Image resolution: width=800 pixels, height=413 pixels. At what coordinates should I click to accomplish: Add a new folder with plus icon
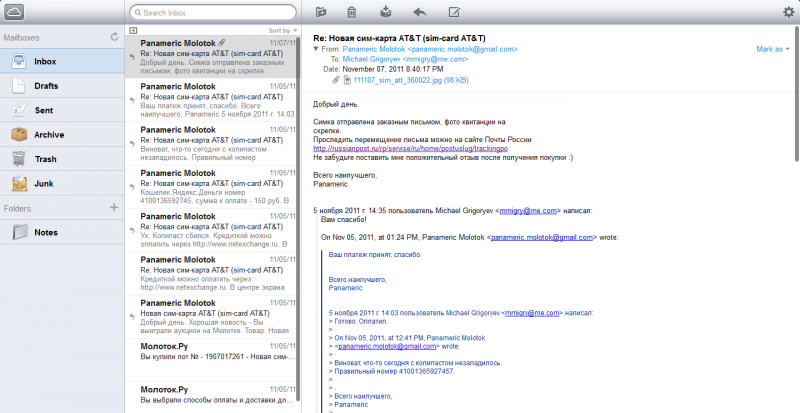click(x=114, y=207)
